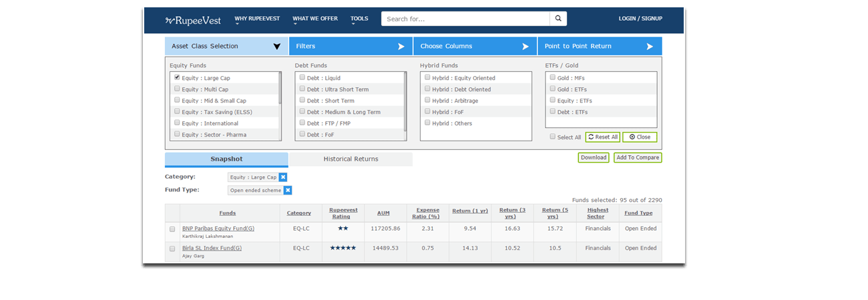868x300 pixels.
Task: Switch to the Snapshot tab
Action: 226,159
